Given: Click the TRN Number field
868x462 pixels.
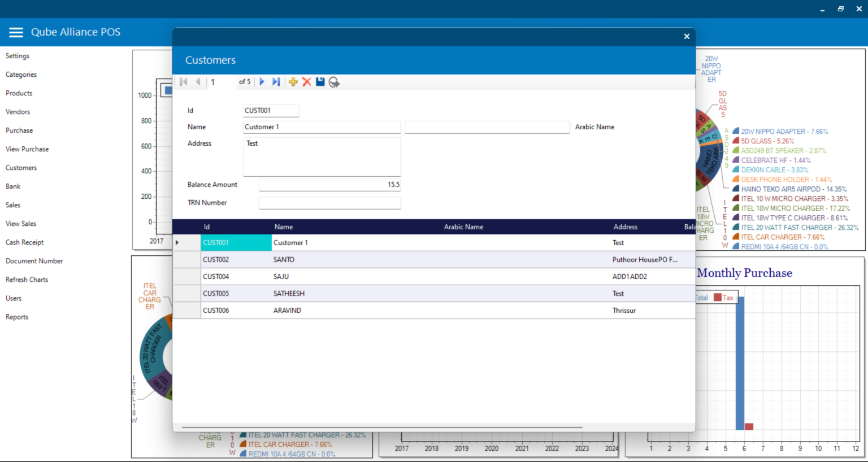Looking at the screenshot, I should pyautogui.click(x=329, y=203).
